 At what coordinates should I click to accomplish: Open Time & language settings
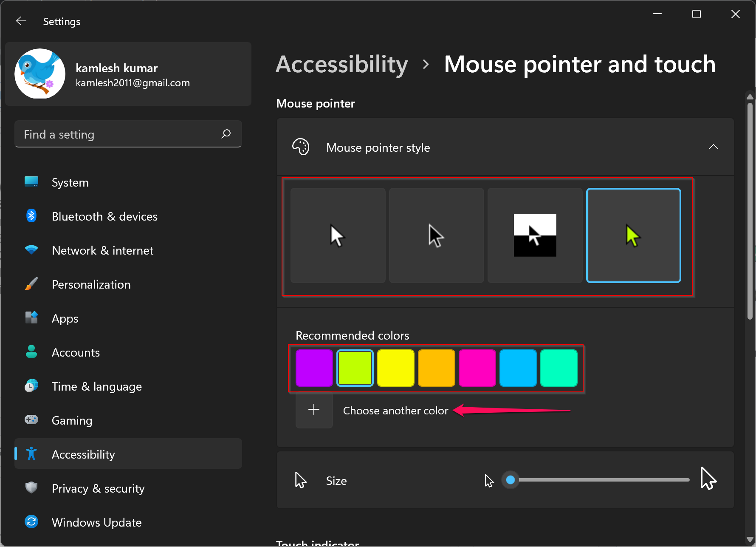coord(97,386)
